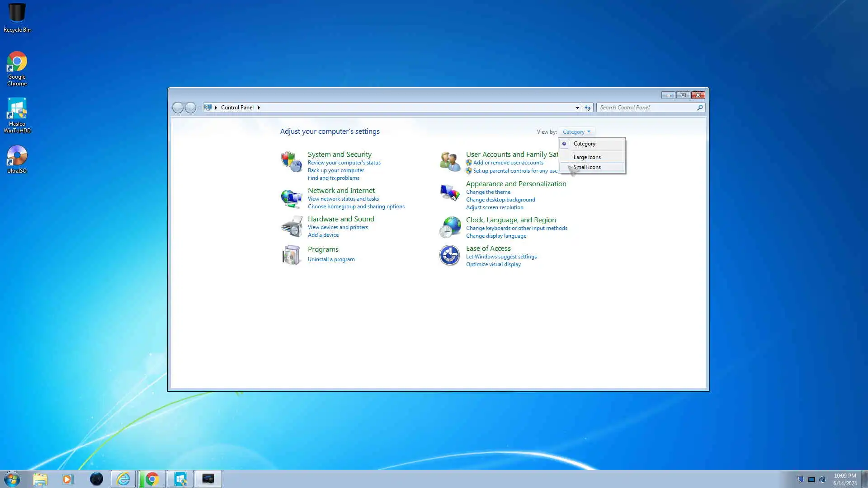Open the Adjust screen resolution link
The image size is (868, 488).
pyautogui.click(x=495, y=207)
